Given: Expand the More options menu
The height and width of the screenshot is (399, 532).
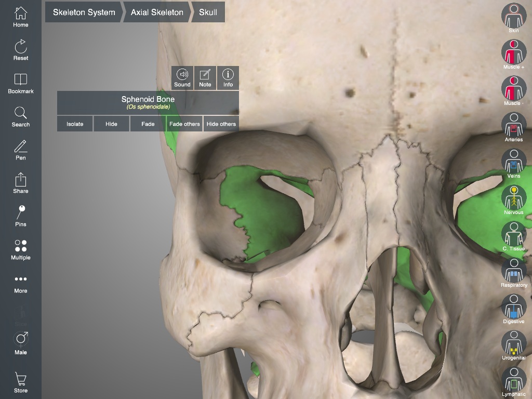Looking at the screenshot, I should coord(21,283).
